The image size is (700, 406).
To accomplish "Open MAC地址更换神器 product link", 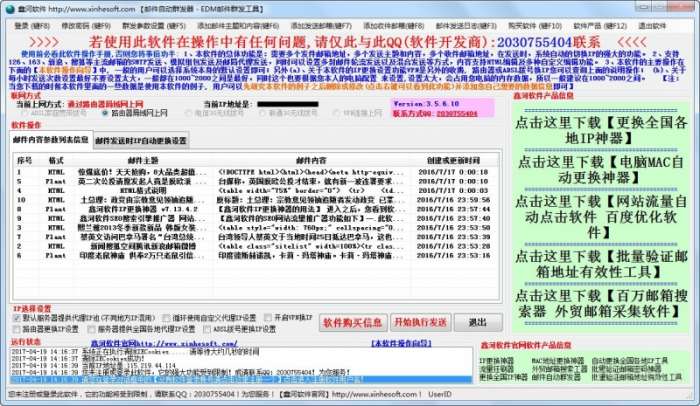I will tap(558, 360).
